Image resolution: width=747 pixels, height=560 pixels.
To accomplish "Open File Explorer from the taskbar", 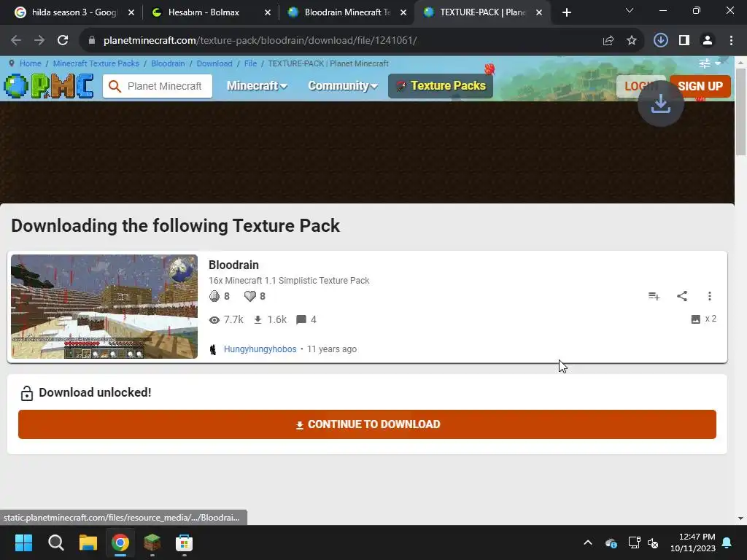I will [88, 542].
